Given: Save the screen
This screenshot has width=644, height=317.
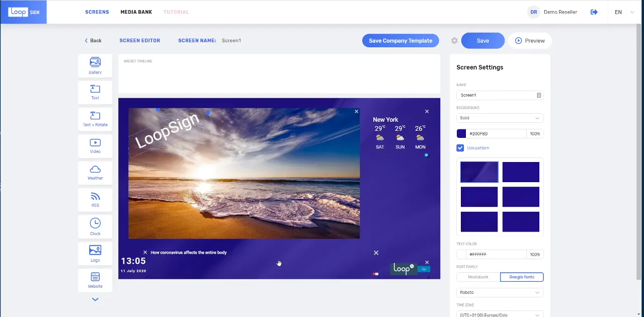Looking at the screenshot, I should point(483,41).
